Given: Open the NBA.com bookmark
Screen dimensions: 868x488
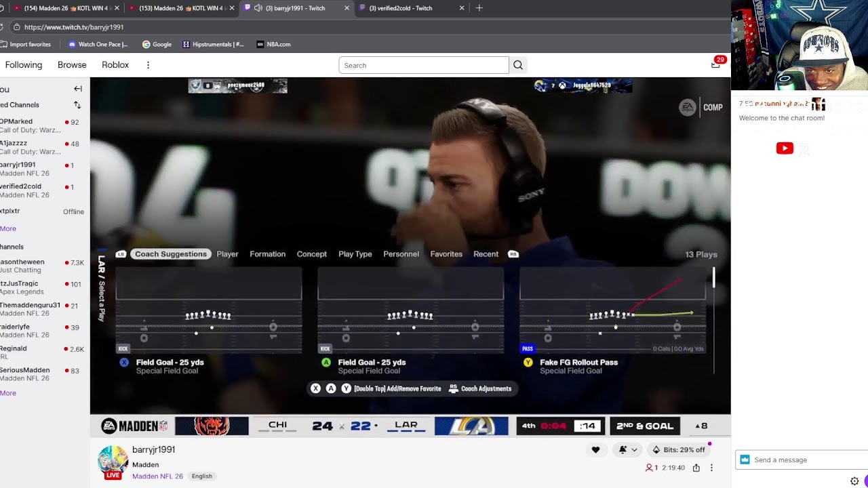Looking at the screenshot, I should (273, 44).
